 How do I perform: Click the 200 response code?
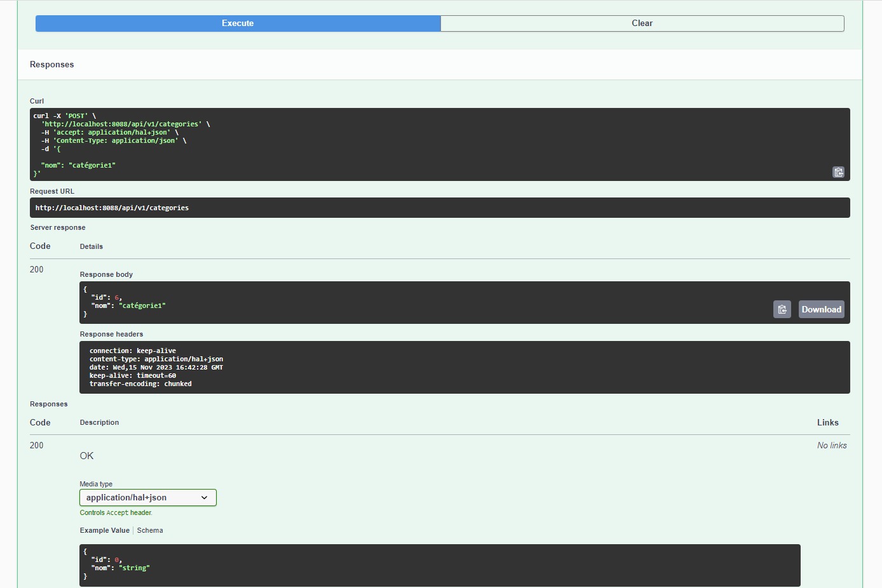36,269
